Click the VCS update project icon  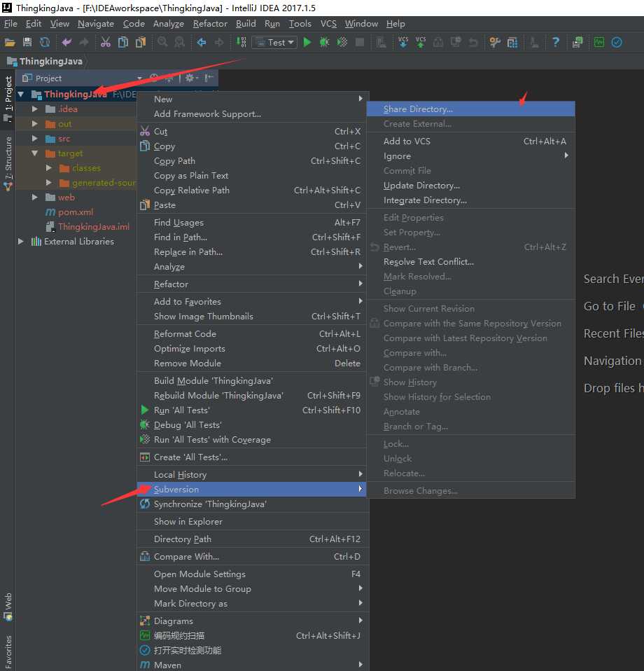coord(403,42)
